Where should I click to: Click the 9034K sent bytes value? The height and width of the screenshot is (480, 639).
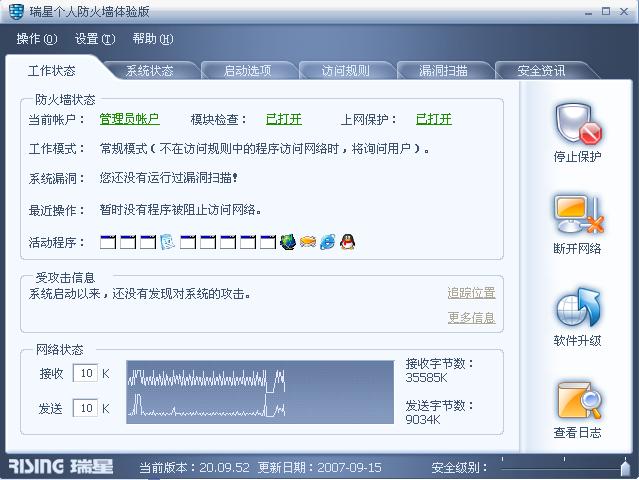[423, 419]
